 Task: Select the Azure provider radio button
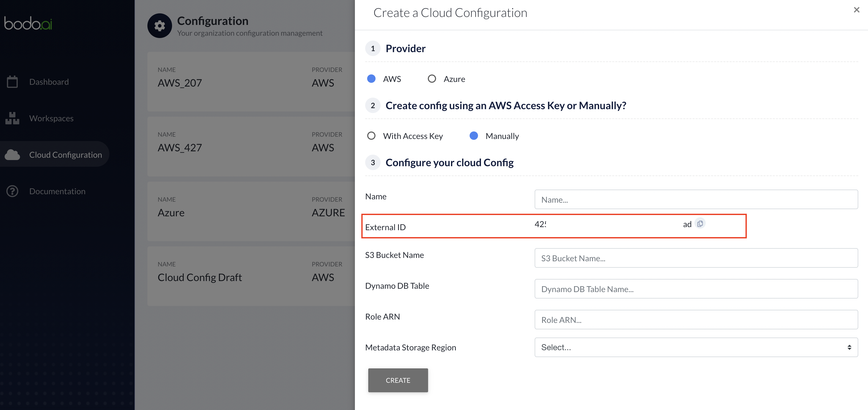(431, 78)
